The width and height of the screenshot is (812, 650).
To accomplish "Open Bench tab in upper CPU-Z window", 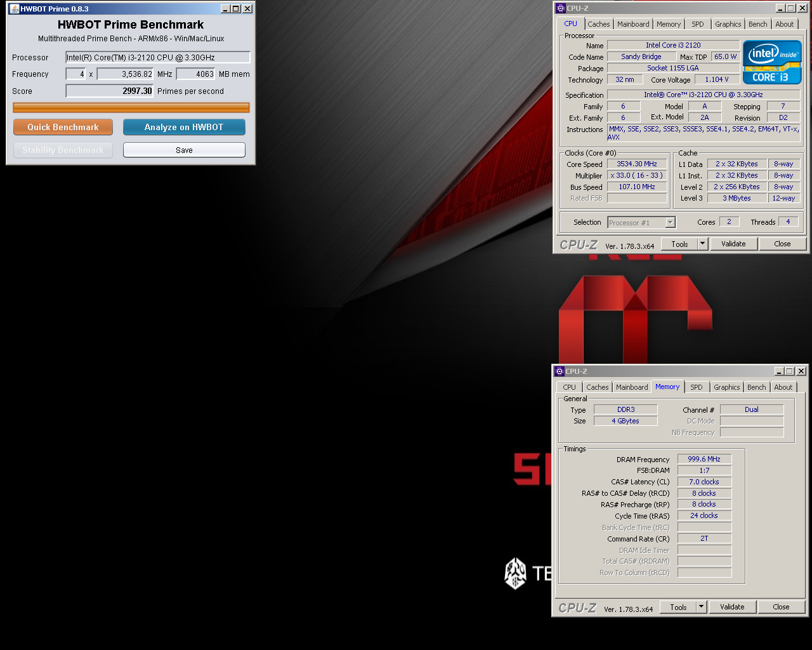I will tap(757, 24).
